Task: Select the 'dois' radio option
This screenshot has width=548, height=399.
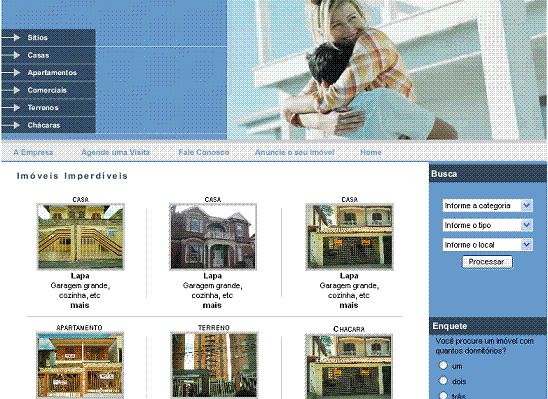Action: tap(443, 380)
